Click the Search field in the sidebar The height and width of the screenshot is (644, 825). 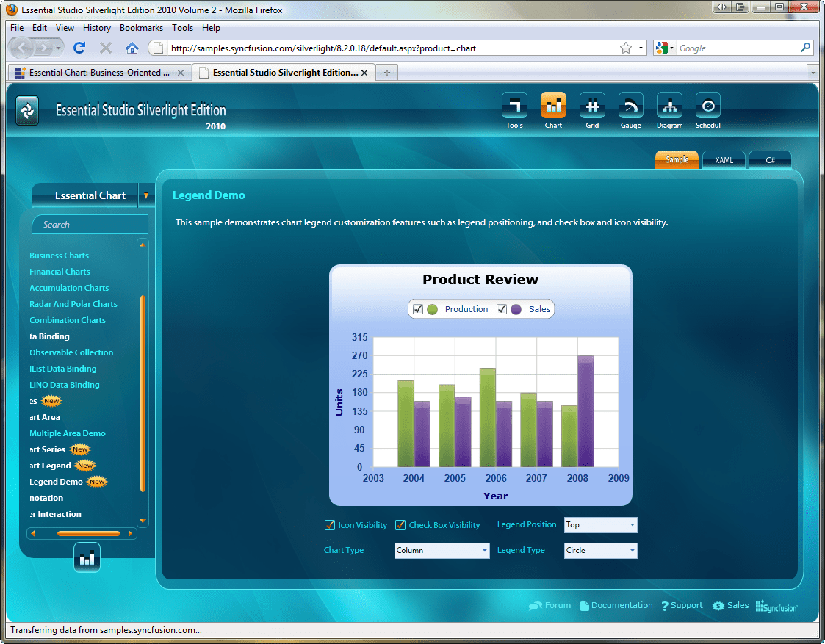click(90, 223)
